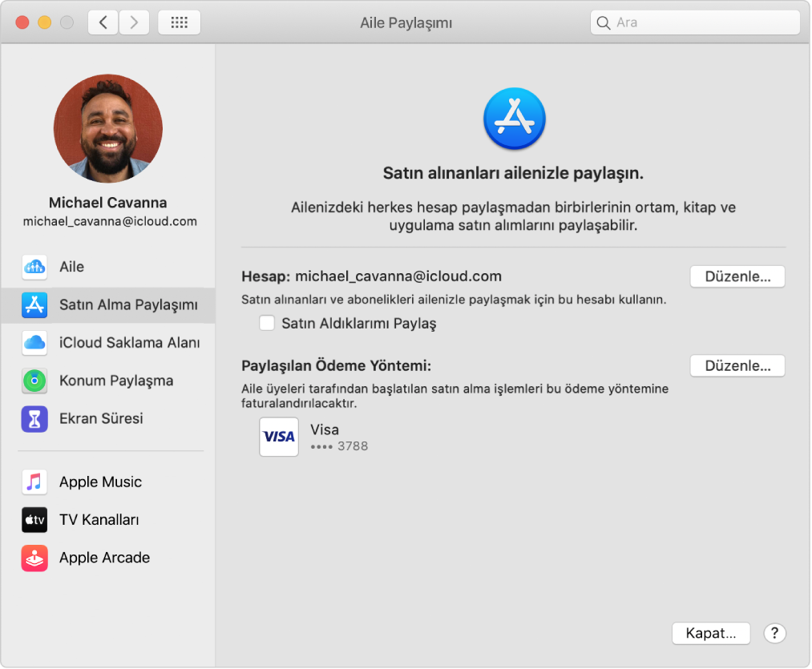Open the Aile section
The height and width of the screenshot is (669, 812).
point(108,267)
